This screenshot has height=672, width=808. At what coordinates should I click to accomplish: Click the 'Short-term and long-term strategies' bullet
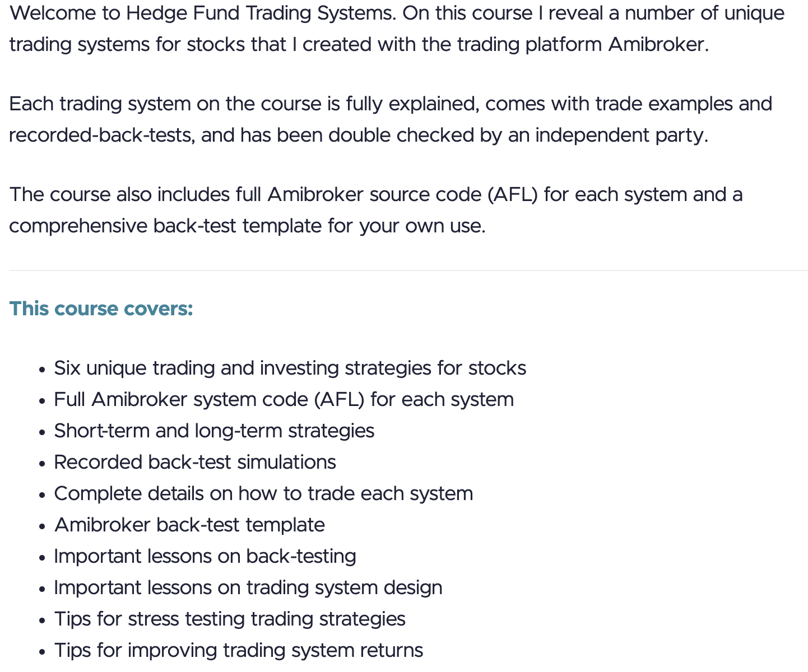point(214,431)
